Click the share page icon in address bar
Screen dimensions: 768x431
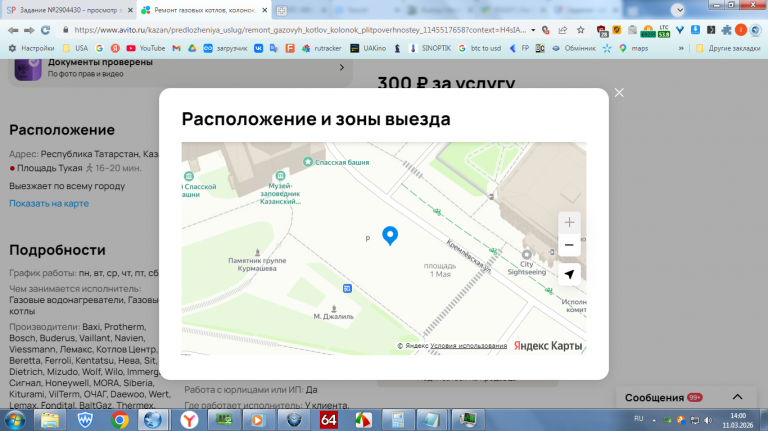click(x=563, y=30)
